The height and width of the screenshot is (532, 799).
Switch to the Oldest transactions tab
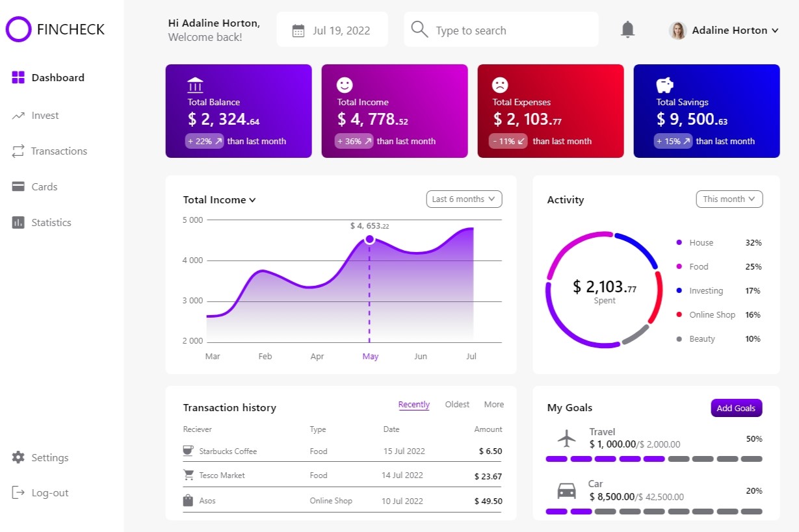[x=457, y=405]
